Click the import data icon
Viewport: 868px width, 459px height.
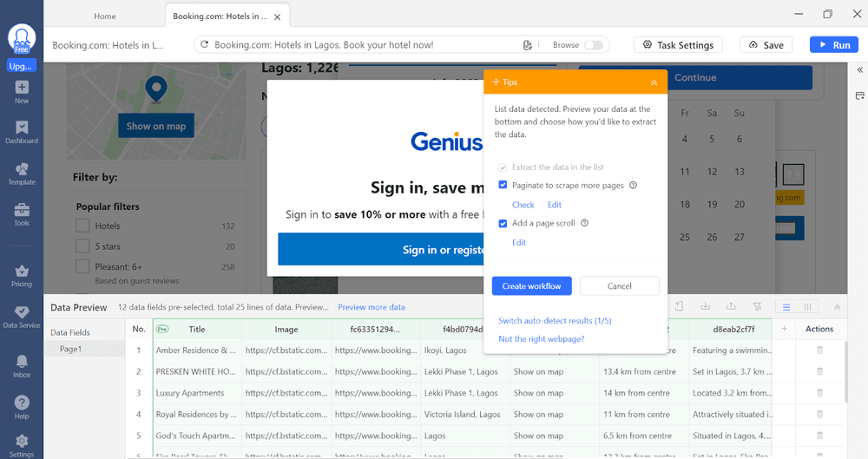tap(705, 306)
